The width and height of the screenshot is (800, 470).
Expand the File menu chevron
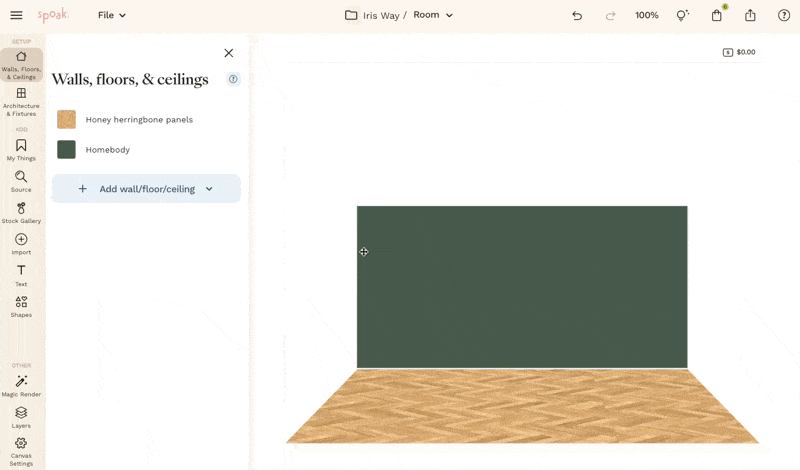[x=122, y=15]
